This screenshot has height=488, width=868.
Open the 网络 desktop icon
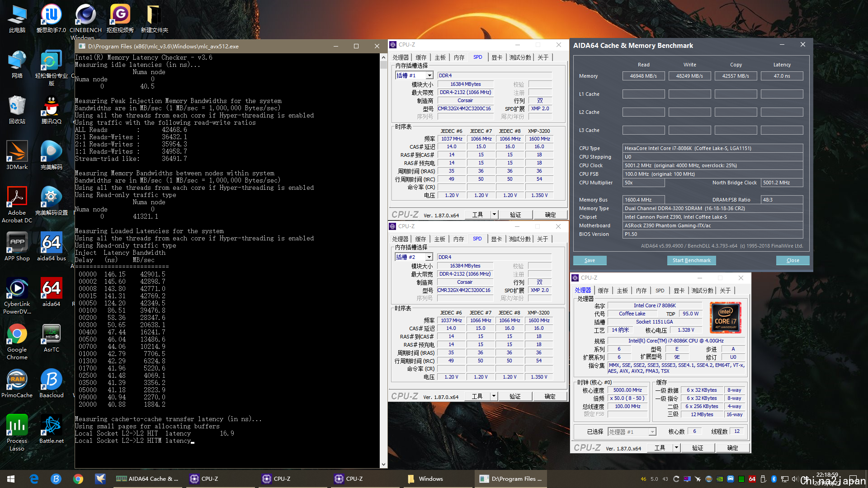click(17, 64)
